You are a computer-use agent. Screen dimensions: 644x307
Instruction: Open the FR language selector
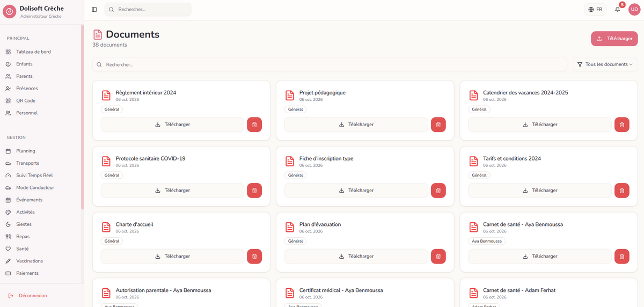pos(595,9)
